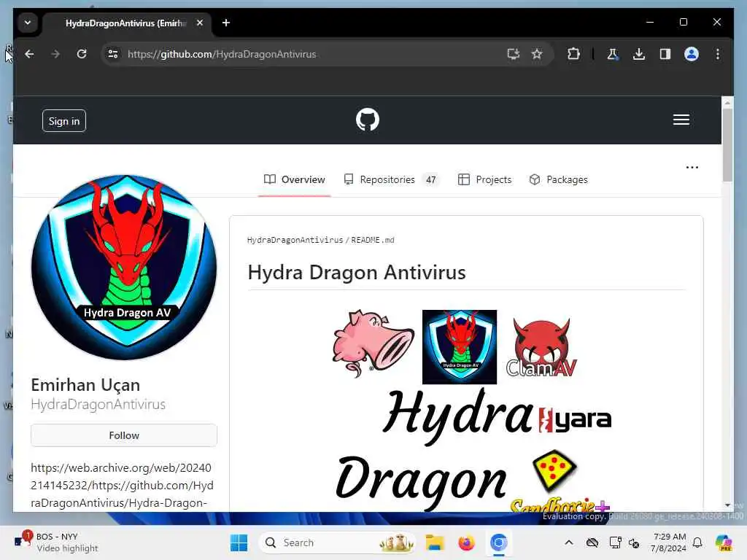747x560 pixels.
Task: Click the page vertical scrollbar thumb
Action: [x=727, y=145]
